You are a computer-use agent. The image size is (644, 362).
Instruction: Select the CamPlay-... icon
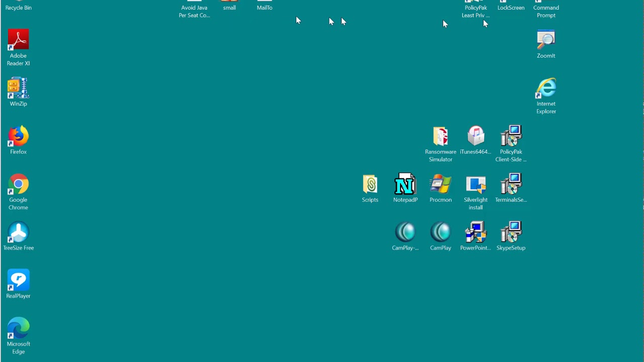pos(405,233)
